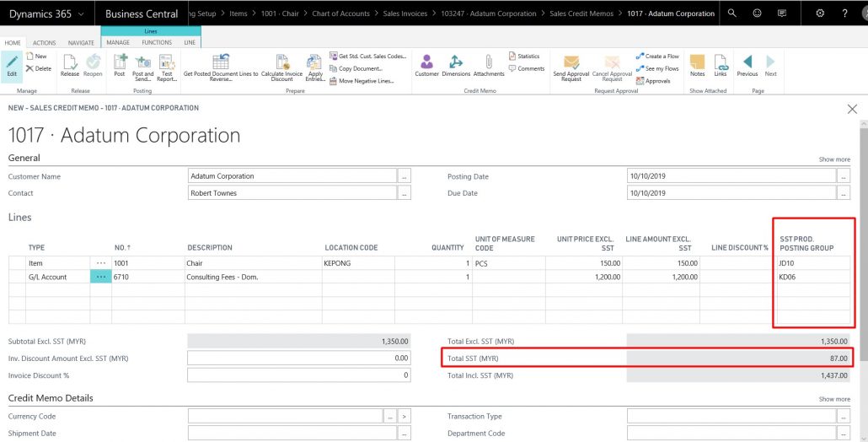Cancel Approval Request
Image resolution: width=868 pixels, height=442 pixels.
[613, 67]
